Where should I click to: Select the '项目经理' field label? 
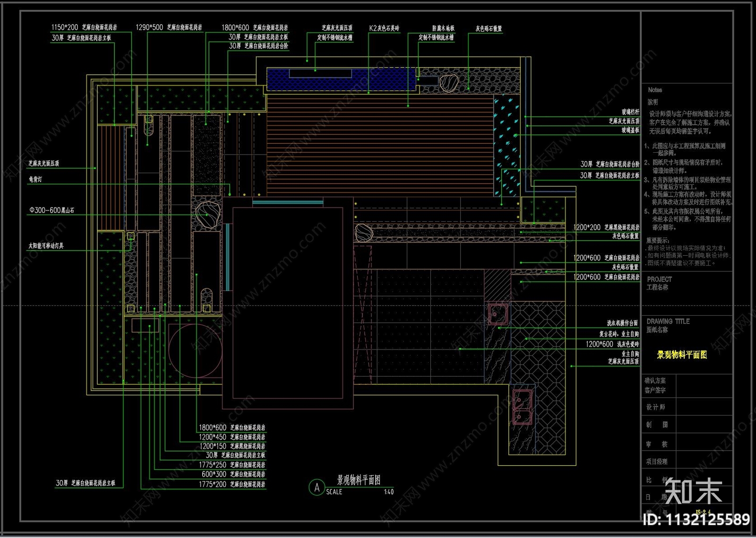point(656,461)
